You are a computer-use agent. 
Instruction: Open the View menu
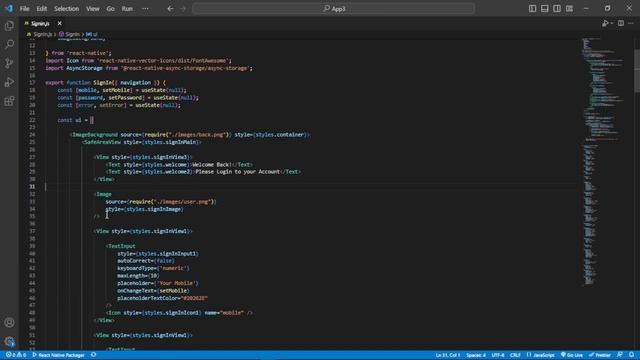click(x=93, y=9)
